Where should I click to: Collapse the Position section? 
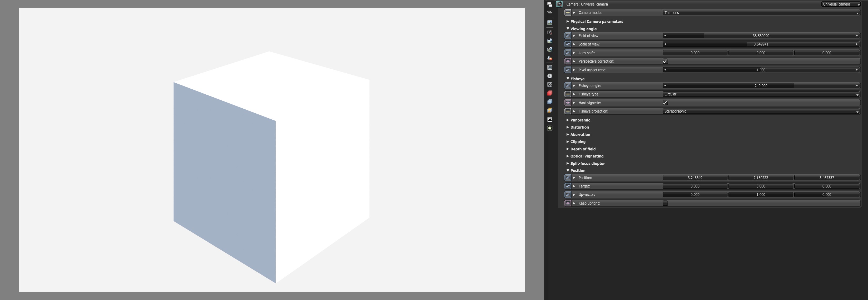point(578,171)
